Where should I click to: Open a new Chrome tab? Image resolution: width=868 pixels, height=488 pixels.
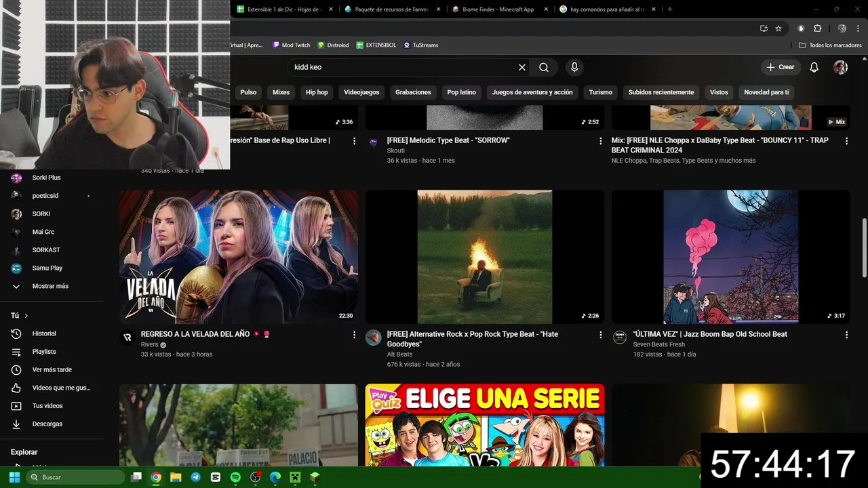pyautogui.click(x=670, y=9)
